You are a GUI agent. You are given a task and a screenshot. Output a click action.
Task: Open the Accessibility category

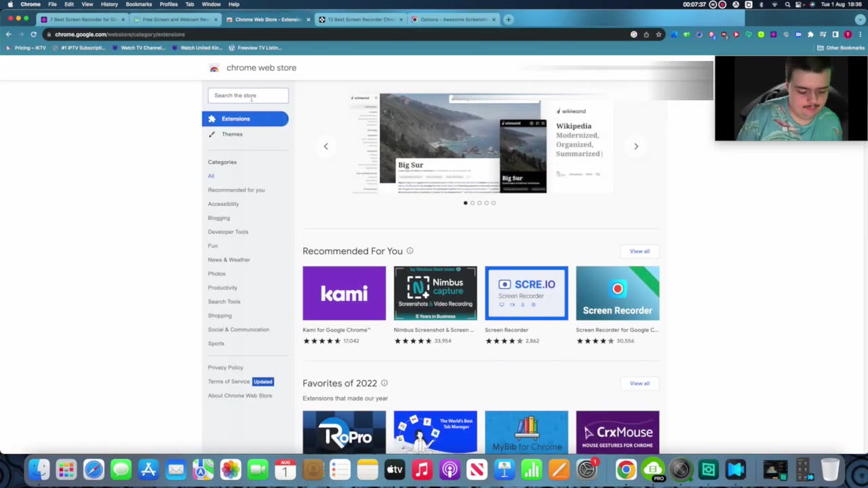point(223,204)
